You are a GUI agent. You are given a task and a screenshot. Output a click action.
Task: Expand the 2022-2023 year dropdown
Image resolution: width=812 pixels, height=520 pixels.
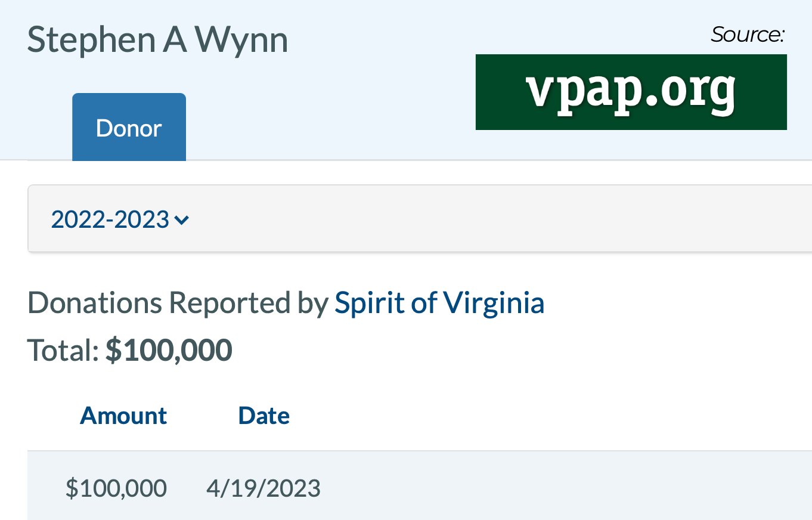(112, 219)
